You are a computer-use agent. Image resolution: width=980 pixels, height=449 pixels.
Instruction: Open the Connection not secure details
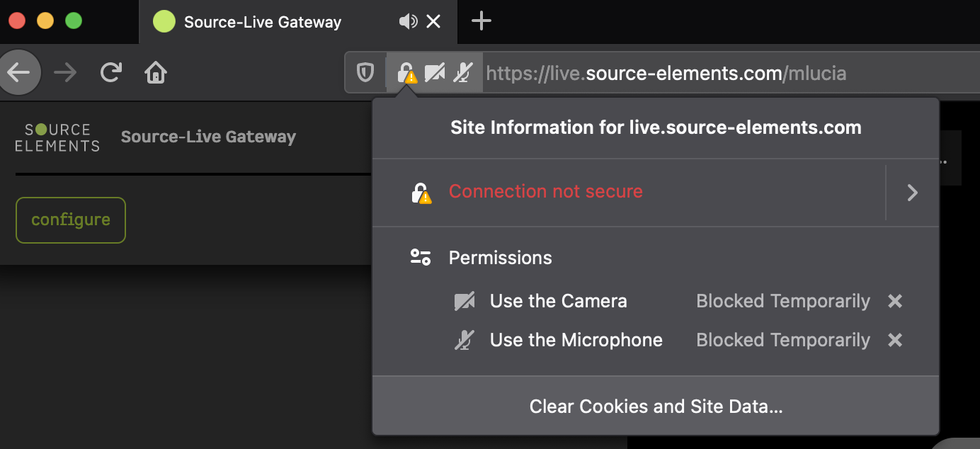point(545,192)
